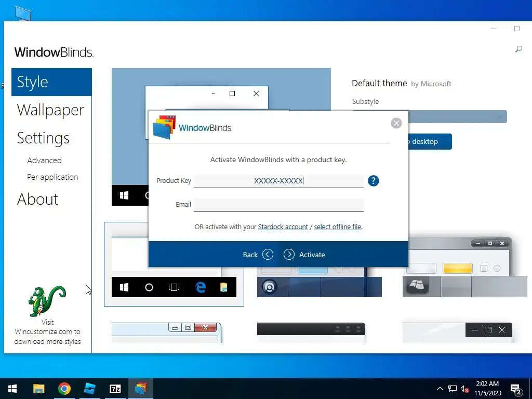
Task: Open search magnifier in WindowBlinds
Action: point(518,49)
